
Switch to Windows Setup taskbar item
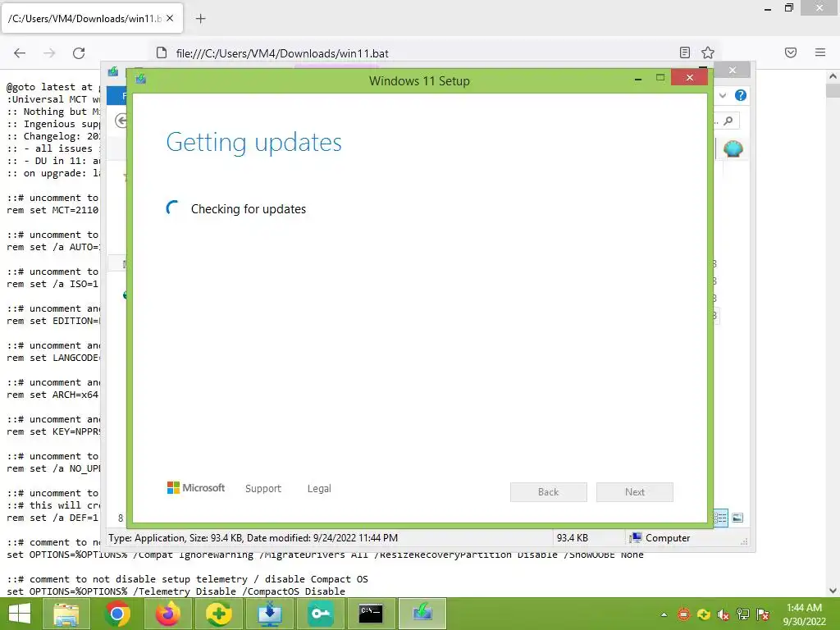coord(422,614)
